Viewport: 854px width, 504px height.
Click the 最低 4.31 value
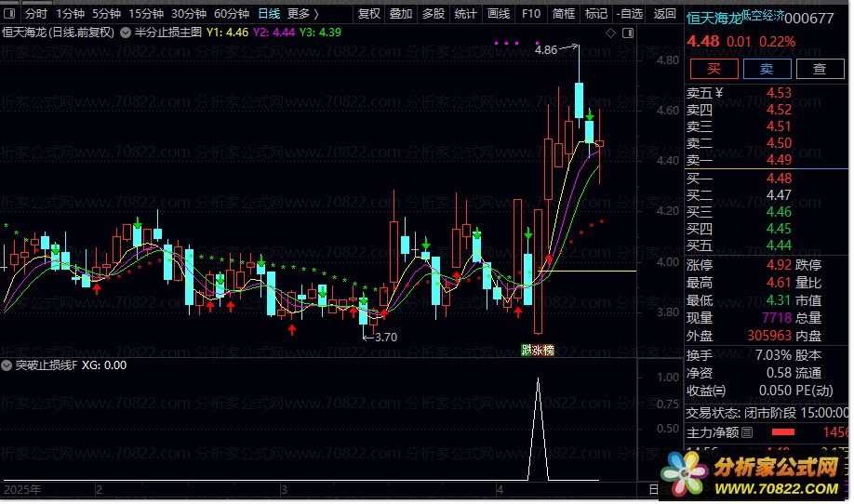(779, 300)
